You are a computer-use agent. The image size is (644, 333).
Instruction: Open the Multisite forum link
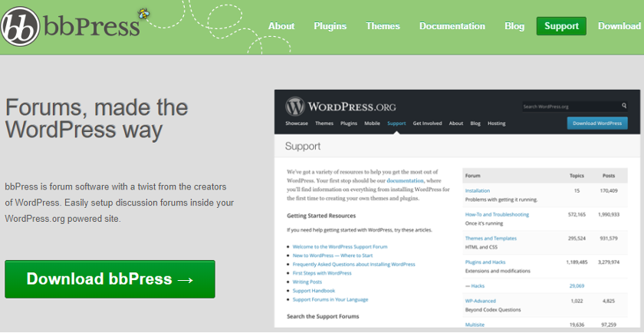(475, 325)
